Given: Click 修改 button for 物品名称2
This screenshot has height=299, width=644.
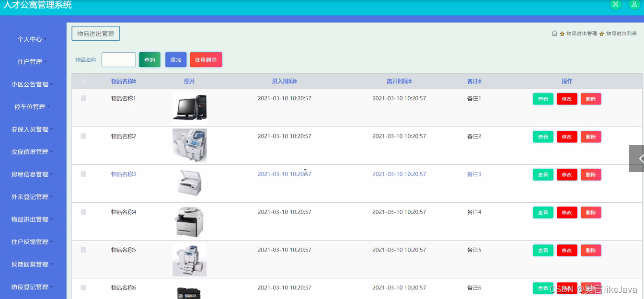Looking at the screenshot, I should (x=567, y=137).
